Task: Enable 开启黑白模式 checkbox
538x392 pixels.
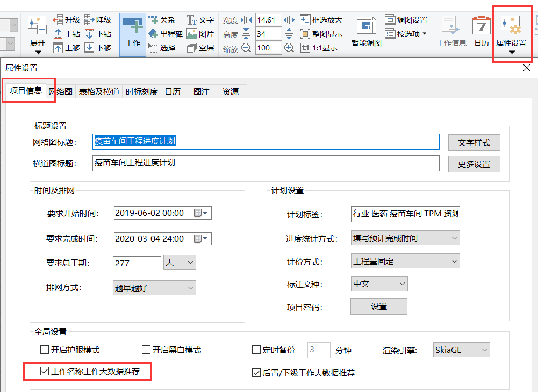Action: [146, 350]
